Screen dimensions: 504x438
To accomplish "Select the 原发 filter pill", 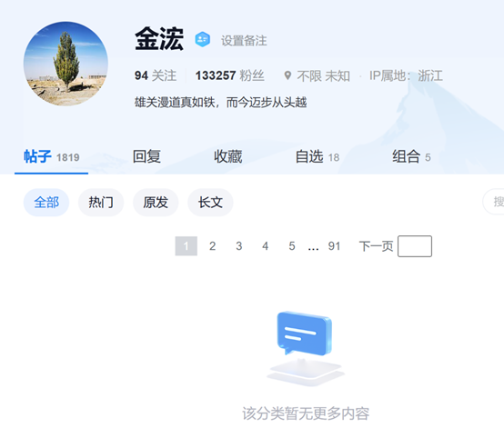I will click(x=156, y=203).
